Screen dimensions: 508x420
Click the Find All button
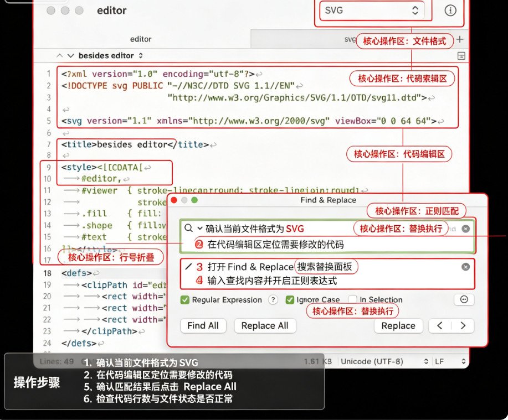(x=203, y=325)
